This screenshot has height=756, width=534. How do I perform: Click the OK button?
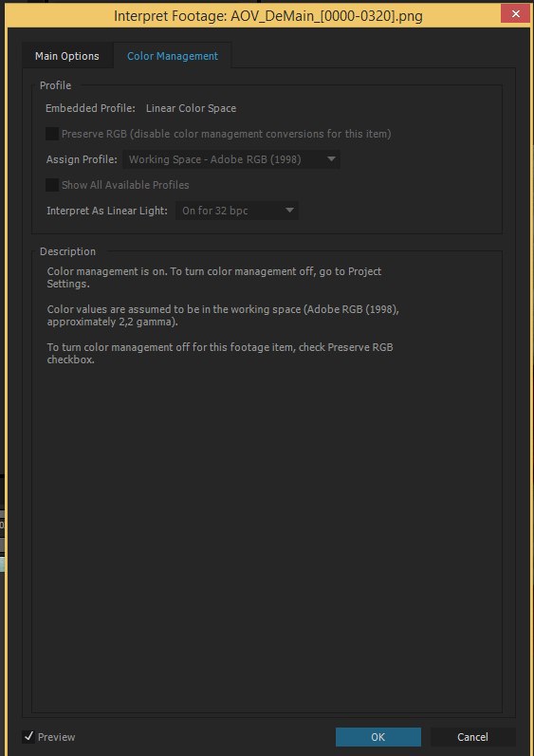tap(378, 737)
